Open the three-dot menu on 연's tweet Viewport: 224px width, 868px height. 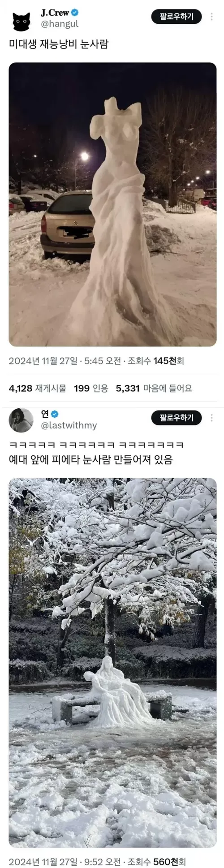pos(211,418)
